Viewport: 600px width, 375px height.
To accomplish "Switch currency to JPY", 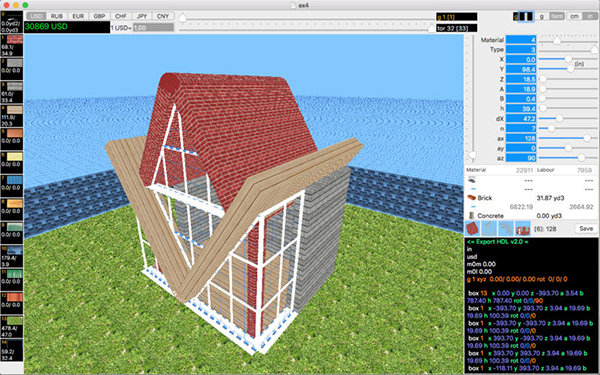I will (142, 16).
